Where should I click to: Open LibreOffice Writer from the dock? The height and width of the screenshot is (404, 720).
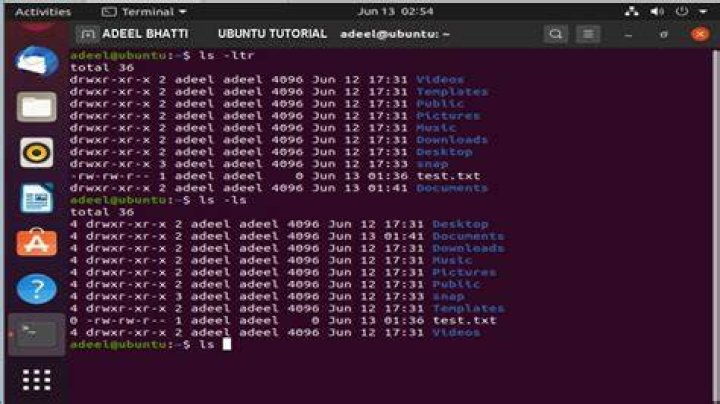click(37, 198)
